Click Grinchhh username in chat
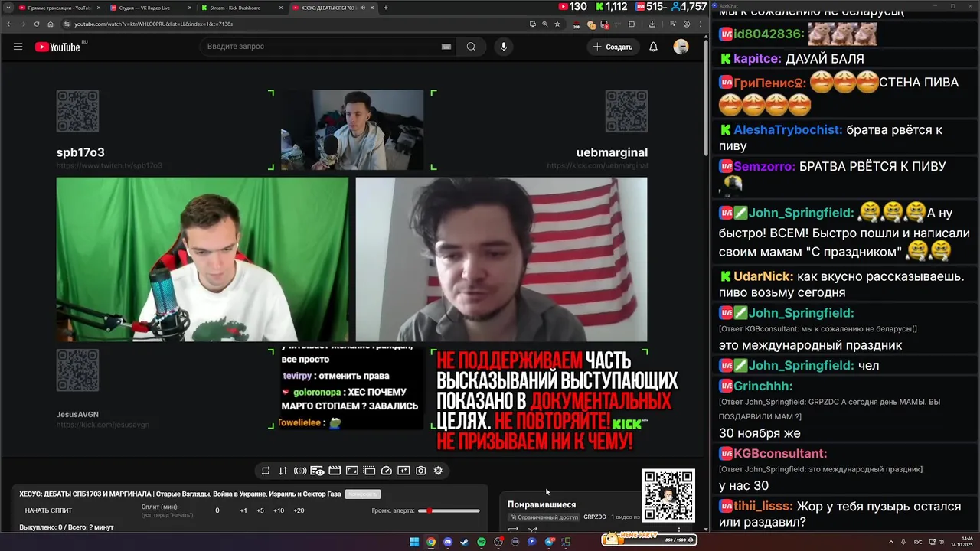 point(763,386)
